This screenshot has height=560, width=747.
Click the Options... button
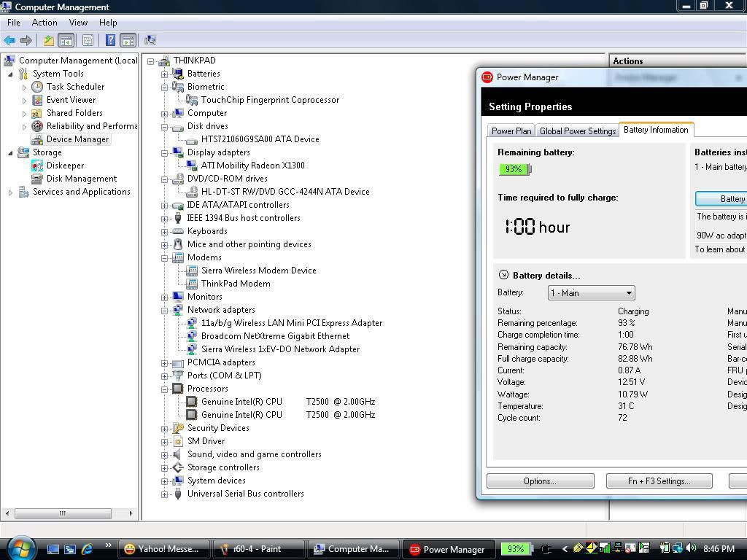(540, 481)
